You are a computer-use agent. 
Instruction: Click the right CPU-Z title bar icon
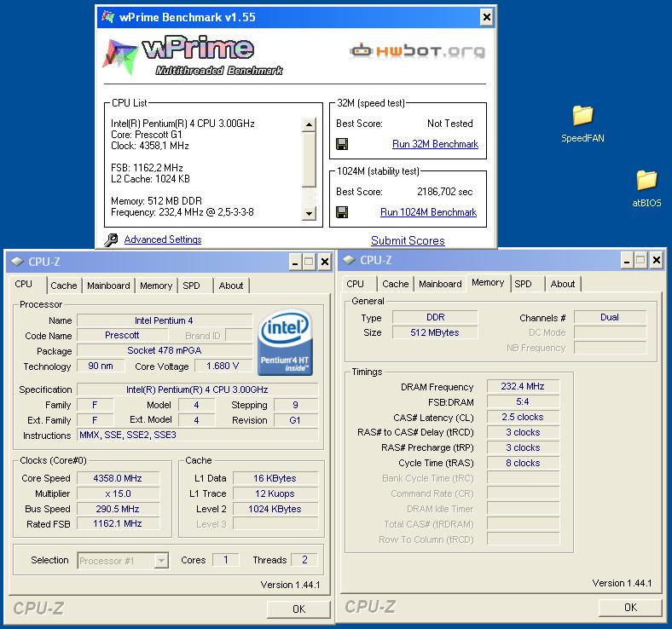tap(349, 260)
